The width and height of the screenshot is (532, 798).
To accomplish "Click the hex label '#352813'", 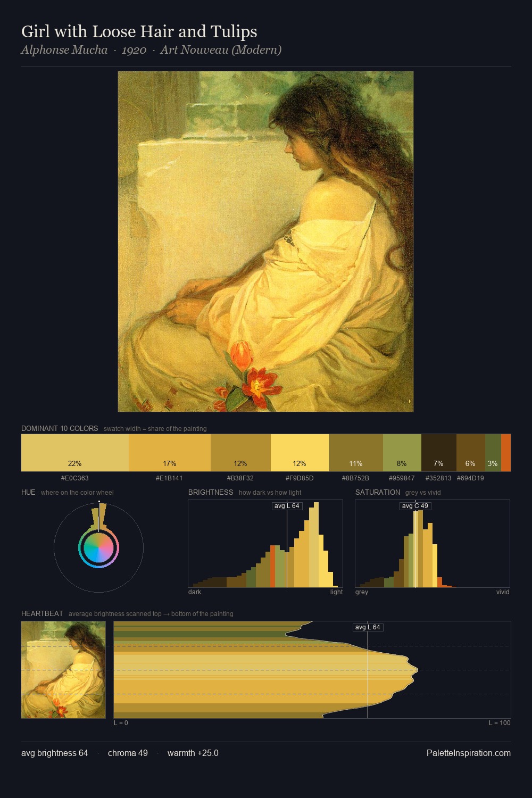I will 438,478.
